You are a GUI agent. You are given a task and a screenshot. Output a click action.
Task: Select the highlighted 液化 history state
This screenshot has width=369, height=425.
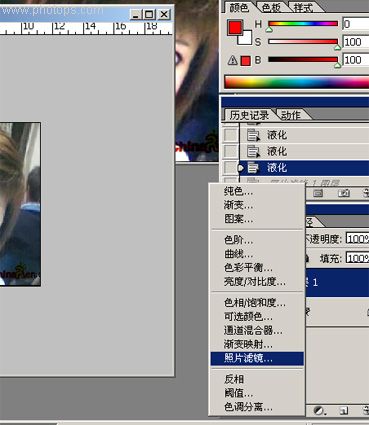[x=304, y=168]
